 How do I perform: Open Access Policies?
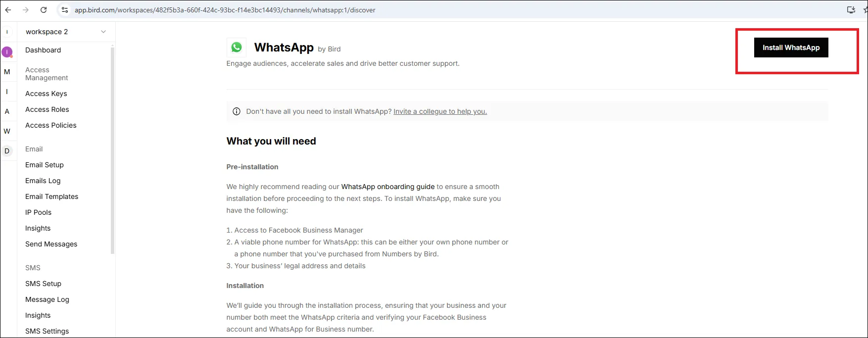(x=51, y=125)
